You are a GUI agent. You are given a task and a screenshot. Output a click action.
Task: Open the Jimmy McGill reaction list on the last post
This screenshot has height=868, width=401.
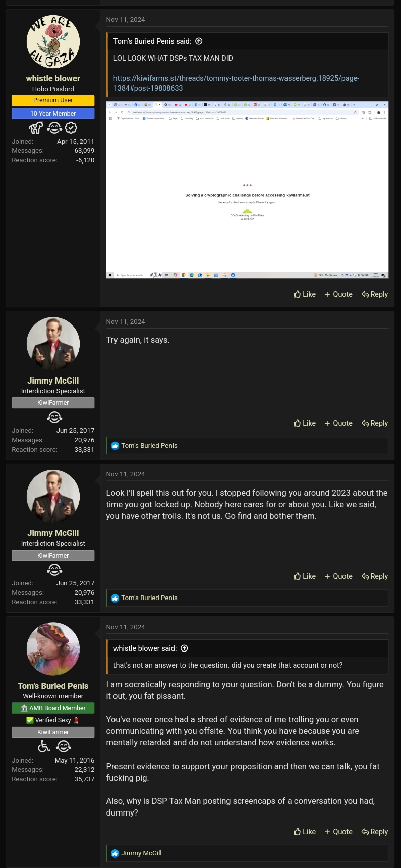coord(141,853)
